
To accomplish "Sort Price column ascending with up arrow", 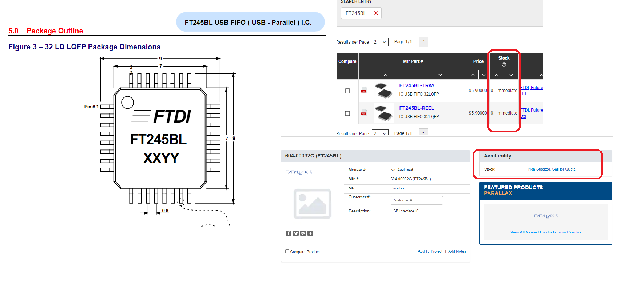I will pos(473,75).
